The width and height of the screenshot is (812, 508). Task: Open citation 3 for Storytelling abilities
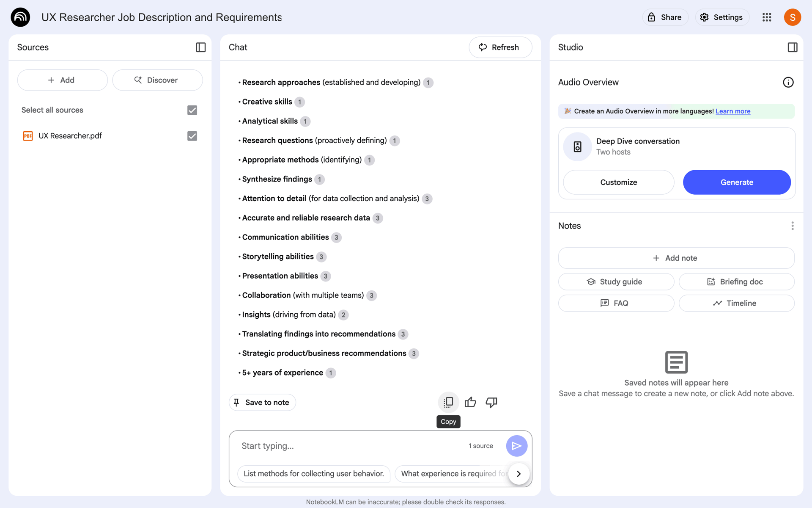[x=321, y=257]
